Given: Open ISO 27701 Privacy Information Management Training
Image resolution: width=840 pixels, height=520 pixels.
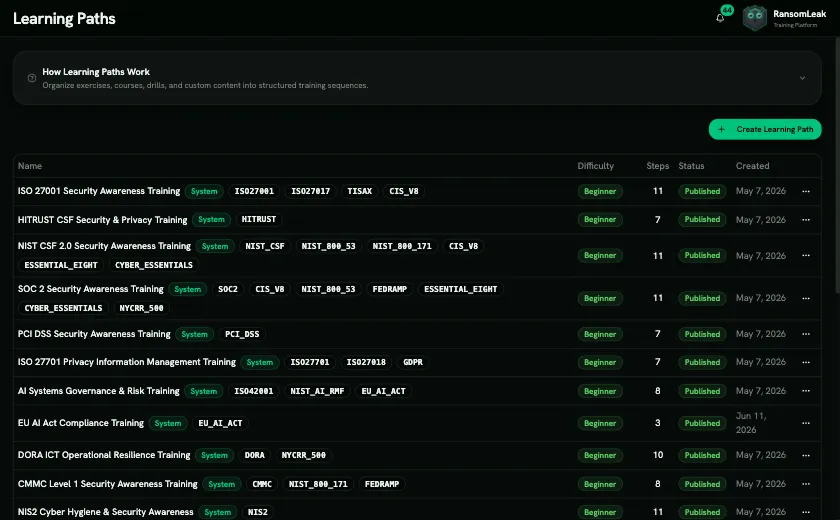Looking at the screenshot, I should 126,362.
